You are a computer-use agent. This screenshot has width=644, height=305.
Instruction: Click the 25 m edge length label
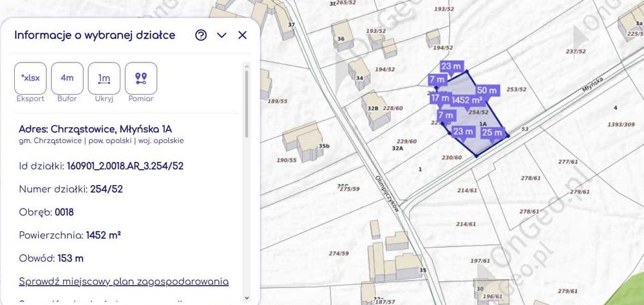click(493, 132)
